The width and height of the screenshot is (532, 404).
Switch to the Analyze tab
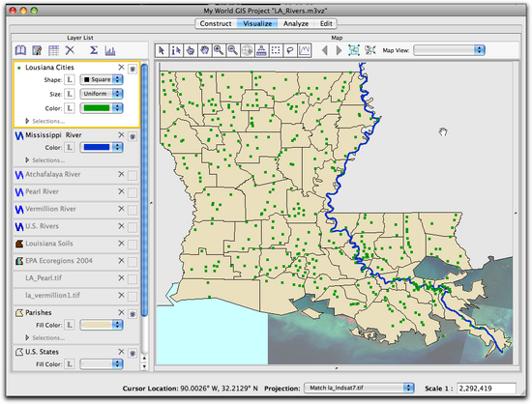[x=296, y=24]
